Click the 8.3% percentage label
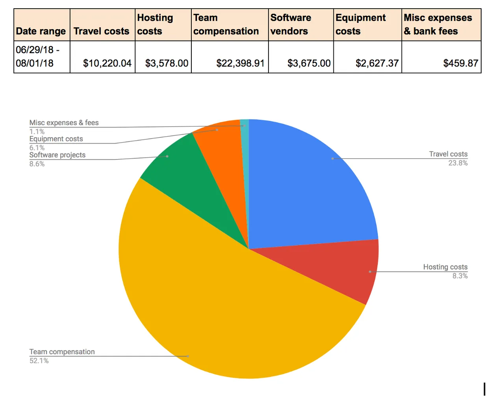The height and width of the screenshot is (420, 504). click(460, 276)
